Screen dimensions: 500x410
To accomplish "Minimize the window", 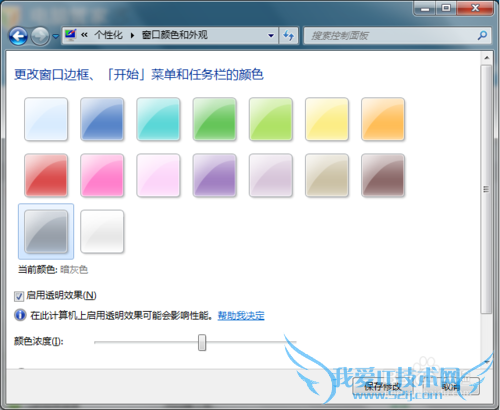I will tap(425, 8).
